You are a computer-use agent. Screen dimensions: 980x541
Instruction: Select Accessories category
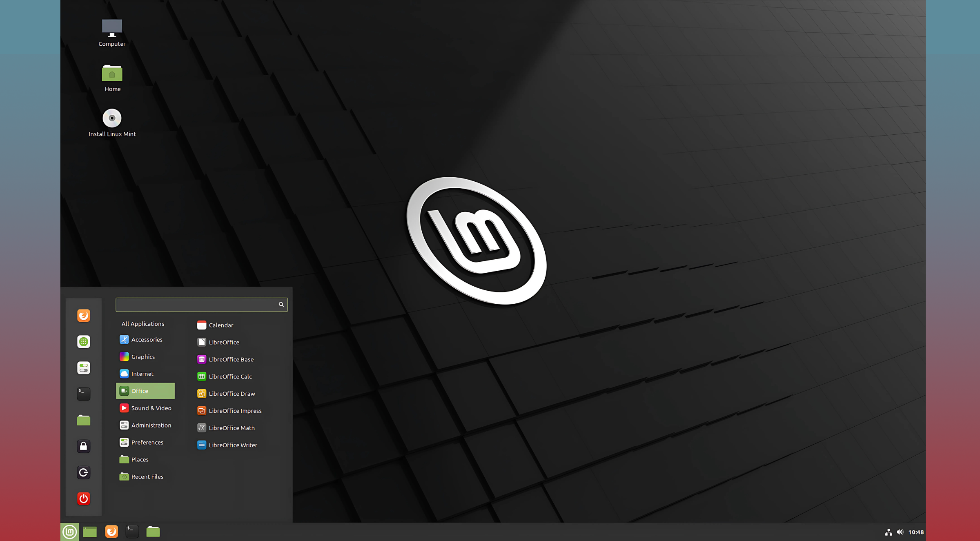[145, 340]
